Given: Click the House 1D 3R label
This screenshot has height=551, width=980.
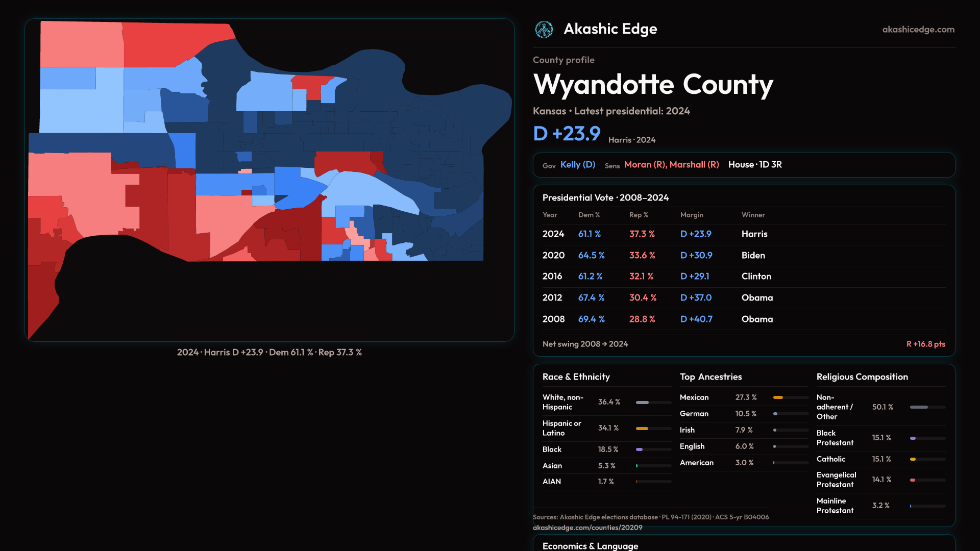Looking at the screenshot, I should coord(755,165).
